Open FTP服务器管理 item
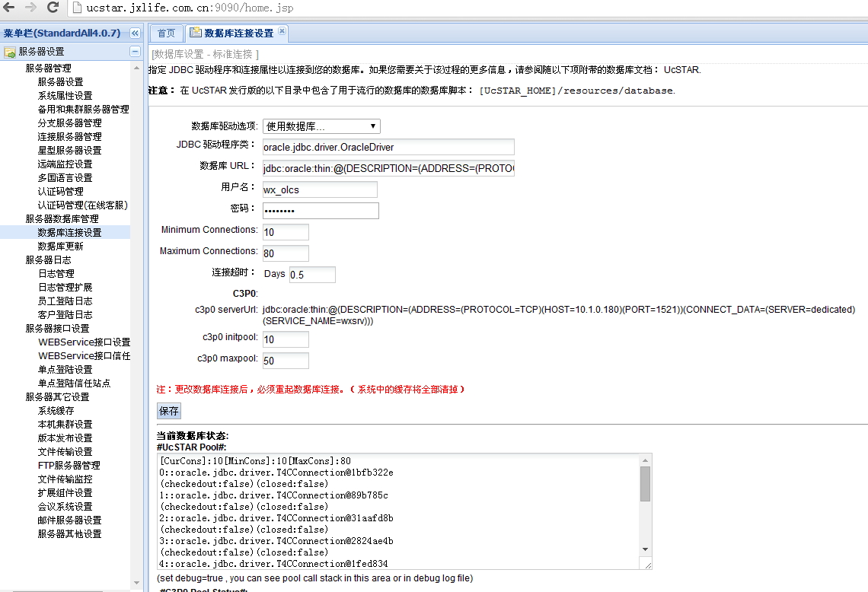The image size is (868, 592). 69,465
